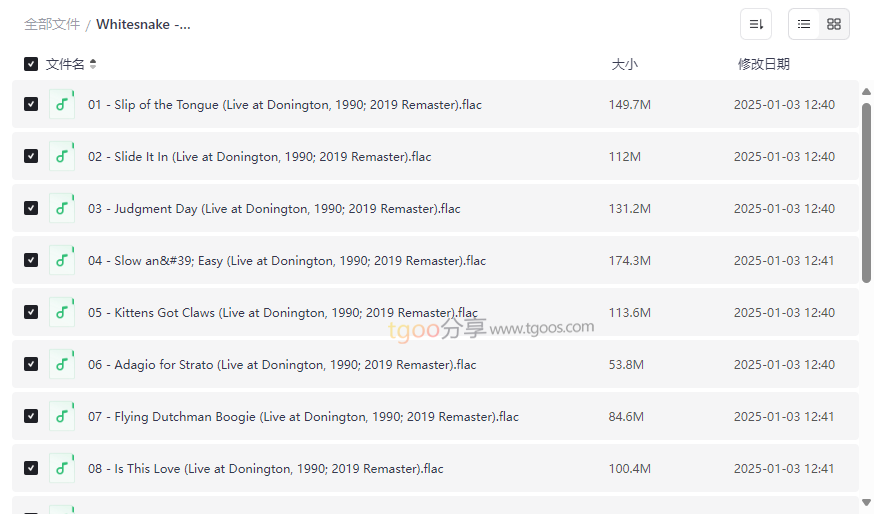
Task: Toggle the select-all checkbox in header
Action: (x=31, y=64)
